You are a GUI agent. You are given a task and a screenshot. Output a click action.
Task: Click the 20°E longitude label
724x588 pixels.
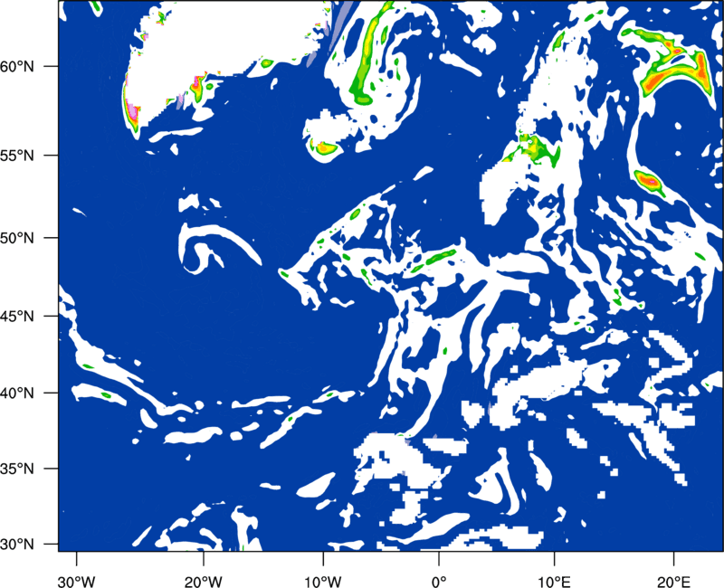[x=673, y=582]
